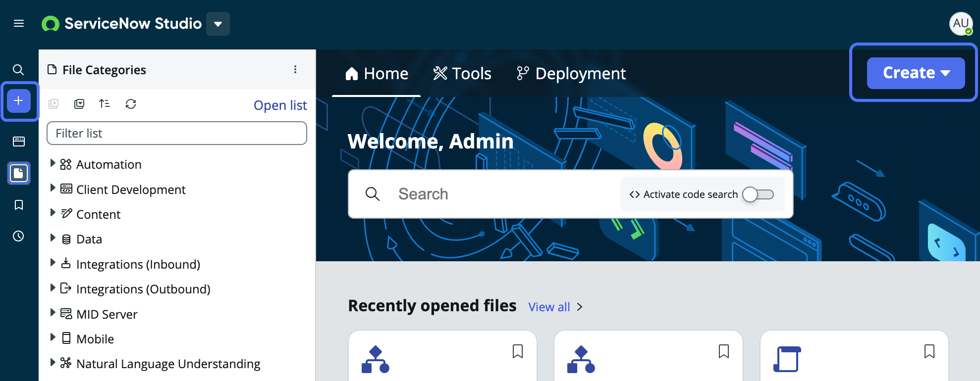Select the Client Development tree label
The height and width of the screenshot is (381, 980).
(x=131, y=190)
